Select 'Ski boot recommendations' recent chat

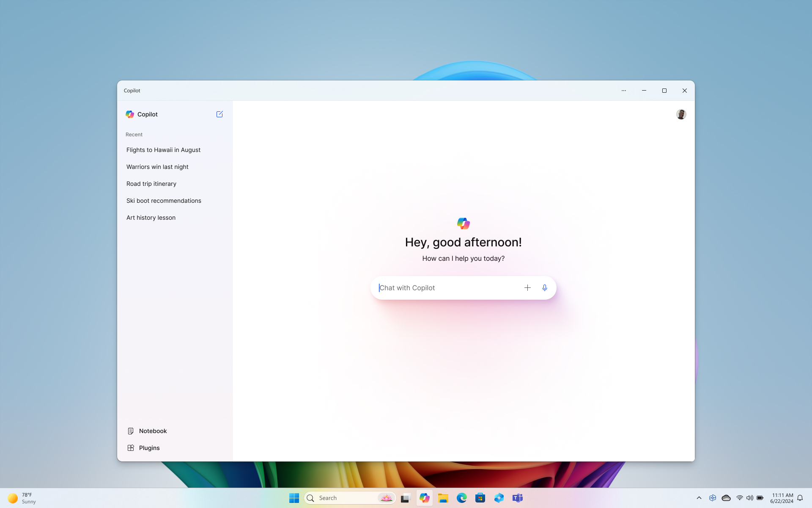pyautogui.click(x=164, y=200)
